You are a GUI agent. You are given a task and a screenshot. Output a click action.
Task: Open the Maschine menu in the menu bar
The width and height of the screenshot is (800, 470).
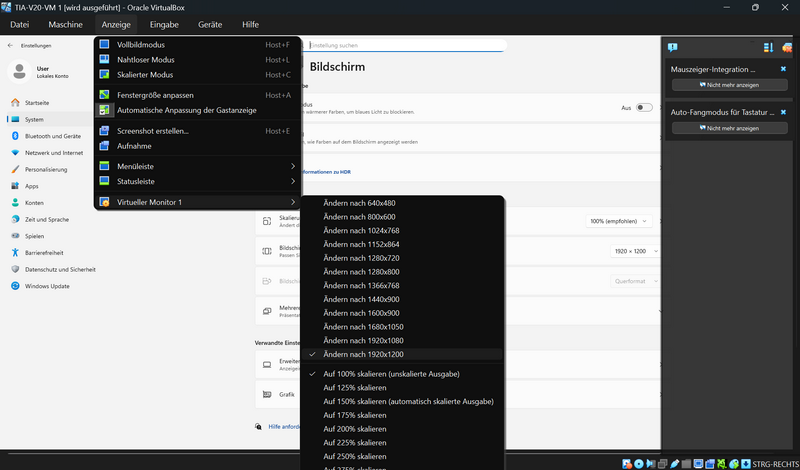click(x=65, y=24)
